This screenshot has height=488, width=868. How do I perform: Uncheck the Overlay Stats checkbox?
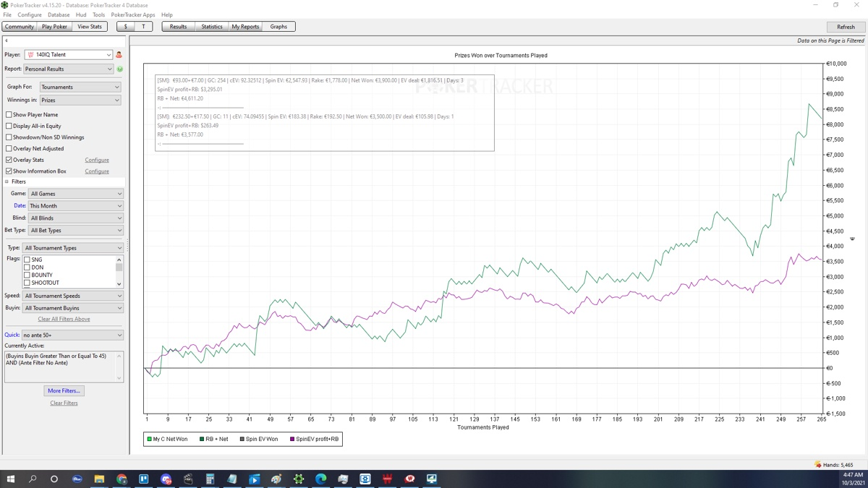(x=9, y=160)
